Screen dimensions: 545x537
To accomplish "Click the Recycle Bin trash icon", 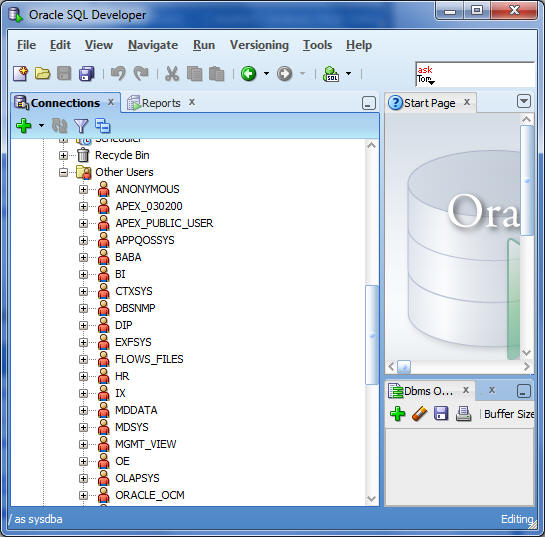I will (83, 155).
